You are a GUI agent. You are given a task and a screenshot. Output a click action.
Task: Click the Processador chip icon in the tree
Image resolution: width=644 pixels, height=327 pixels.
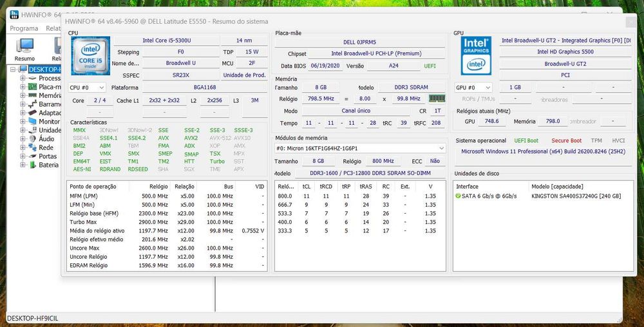(32, 78)
